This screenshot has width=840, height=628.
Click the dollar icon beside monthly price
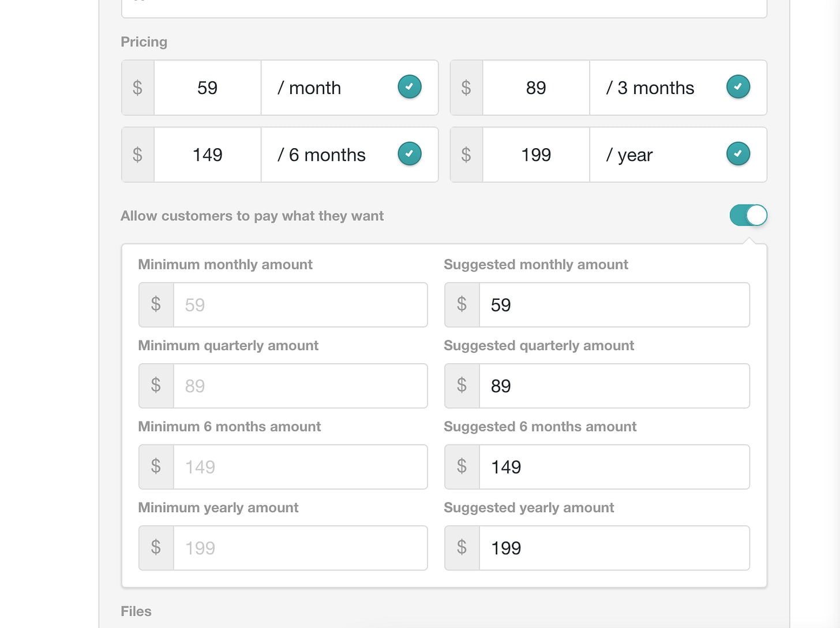pos(137,88)
